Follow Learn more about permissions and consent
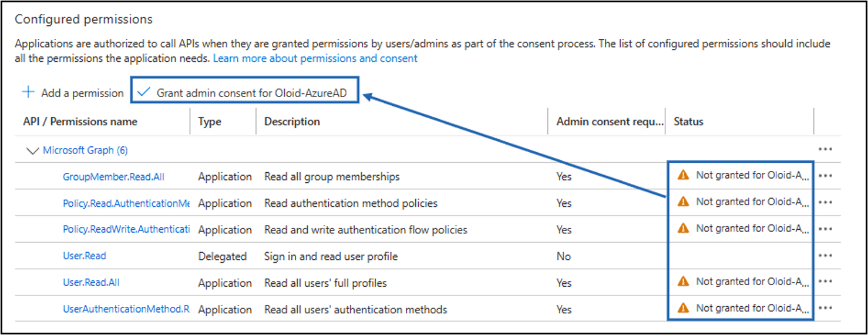 click(x=315, y=58)
